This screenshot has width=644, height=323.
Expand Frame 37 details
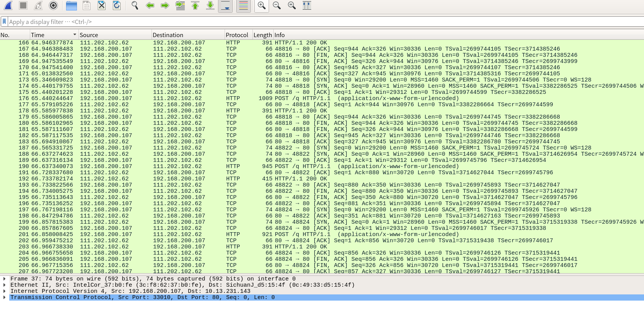pos(5,279)
